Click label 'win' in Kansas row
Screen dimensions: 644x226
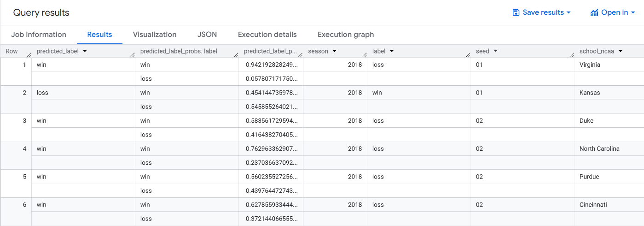click(x=377, y=93)
